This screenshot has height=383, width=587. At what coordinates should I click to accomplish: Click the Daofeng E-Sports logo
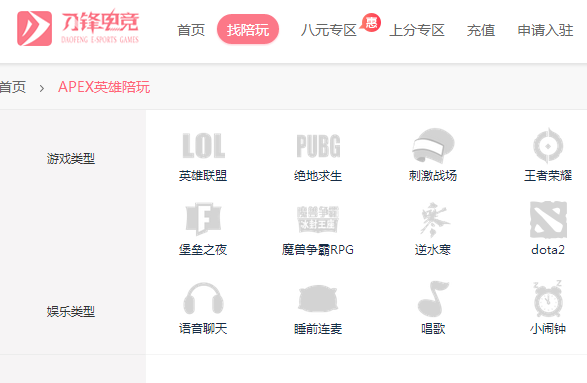click(x=78, y=28)
